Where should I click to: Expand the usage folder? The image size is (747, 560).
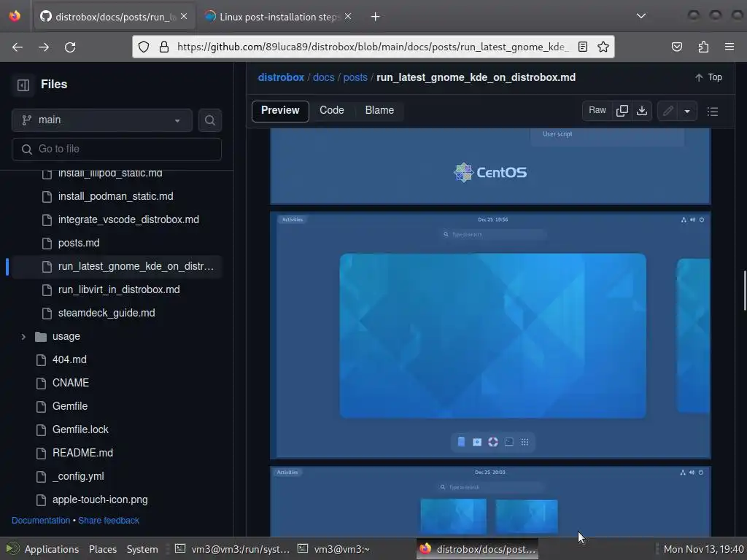click(x=23, y=337)
